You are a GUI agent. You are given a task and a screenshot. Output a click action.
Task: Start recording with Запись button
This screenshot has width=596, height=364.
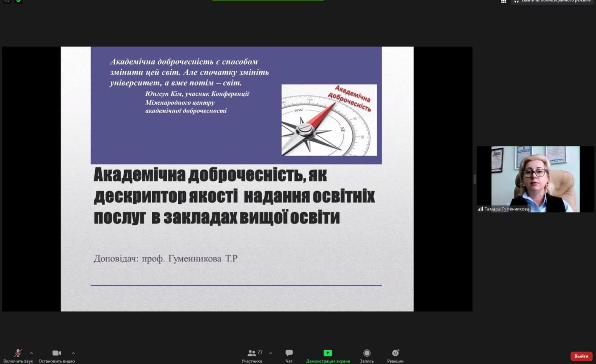(367, 353)
